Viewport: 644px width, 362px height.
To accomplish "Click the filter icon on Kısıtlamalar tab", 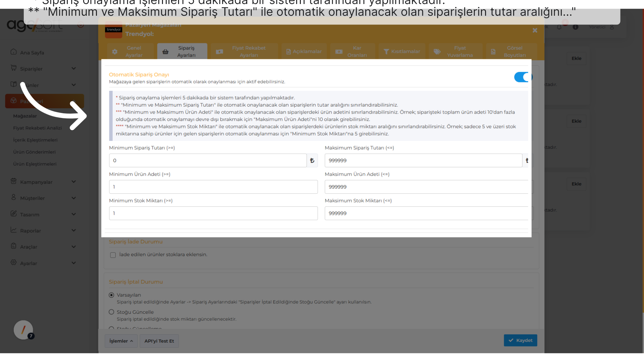I will click(386, 52).
